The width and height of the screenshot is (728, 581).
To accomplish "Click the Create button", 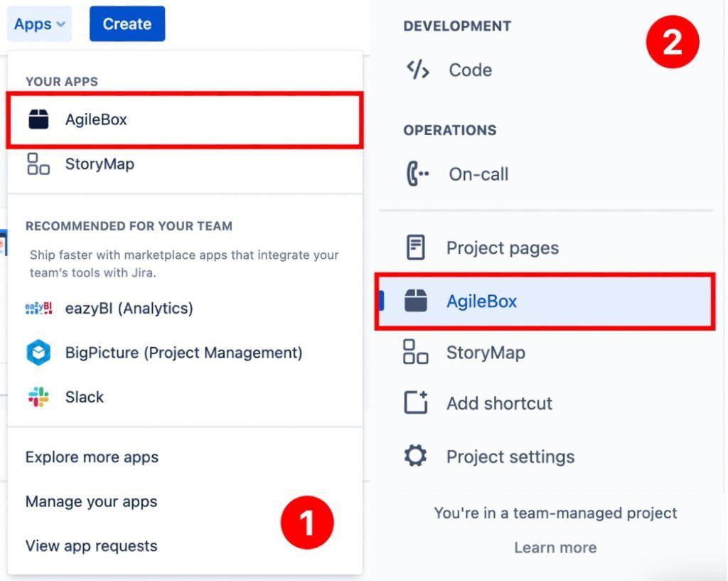I will click(127, 23).
